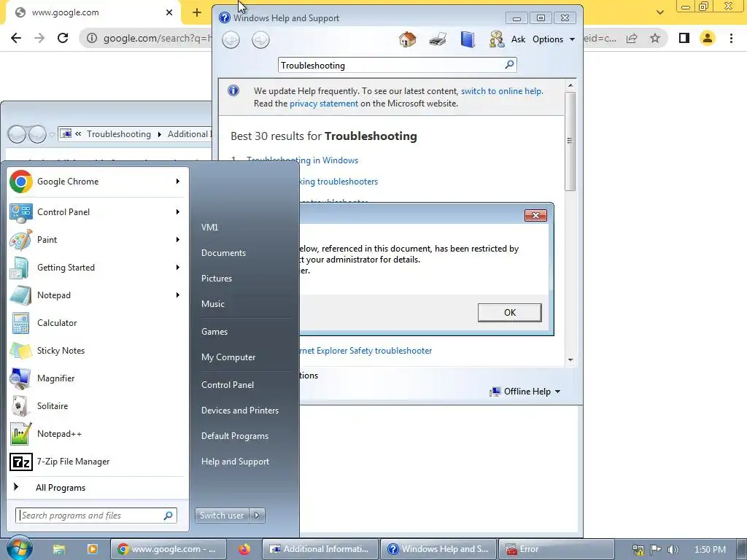Click the Windows Start orb
747x560 pixels.
19,548
